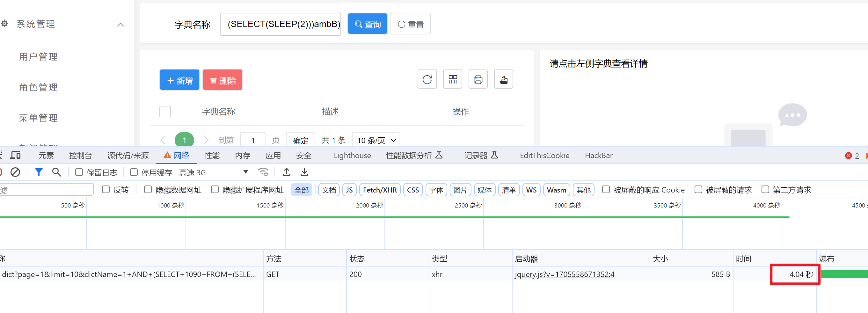
Task: Select the 文档 filter button
Action: [x=329, y=190]
